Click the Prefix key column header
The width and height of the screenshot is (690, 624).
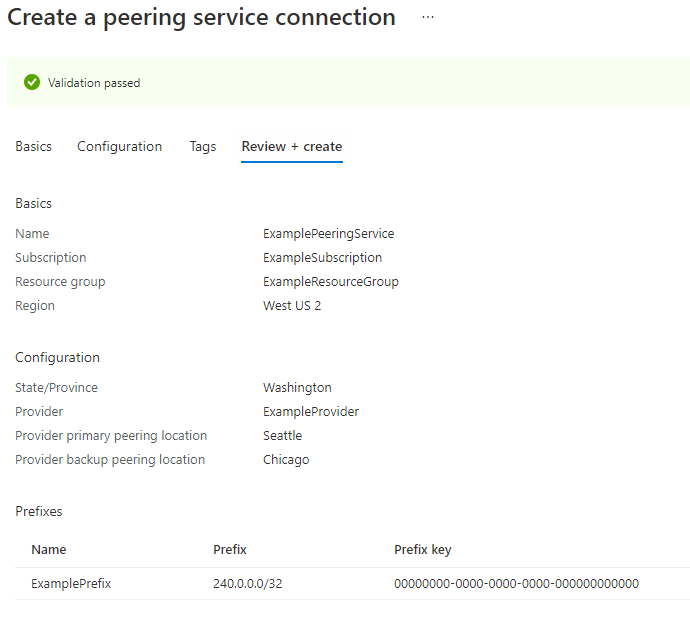coord(423,550)
